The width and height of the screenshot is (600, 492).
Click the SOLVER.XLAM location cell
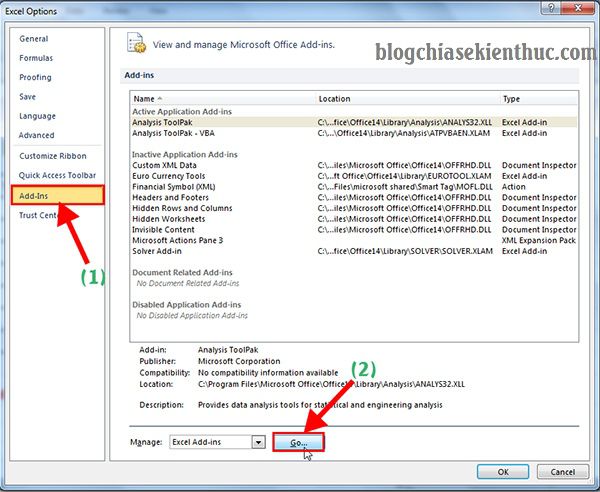[405, 251]
